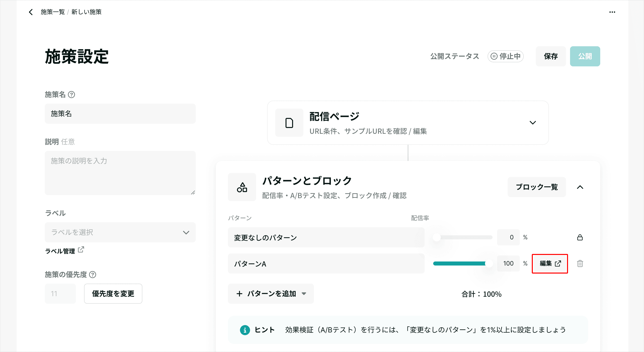This screenshot has width=644, height=352.
Task: Click the 編集 button for パターンA
Action: coord(550,263)
